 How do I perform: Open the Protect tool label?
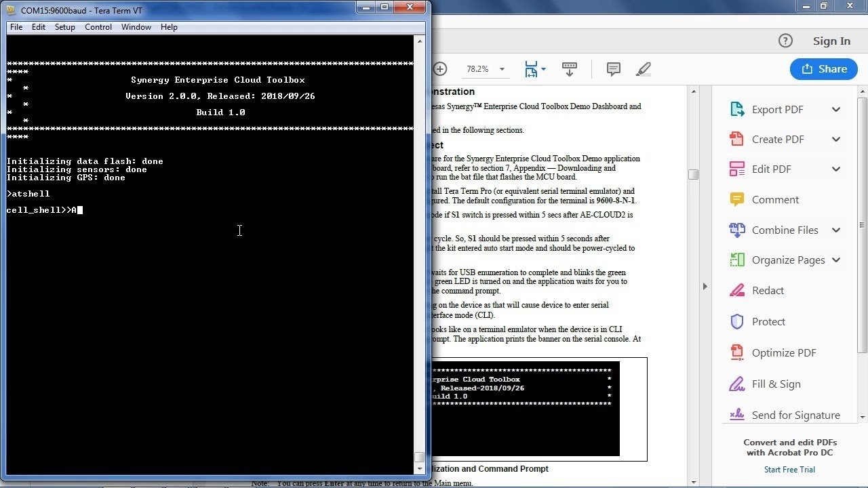pyautogui.click(x=769, y=322)
